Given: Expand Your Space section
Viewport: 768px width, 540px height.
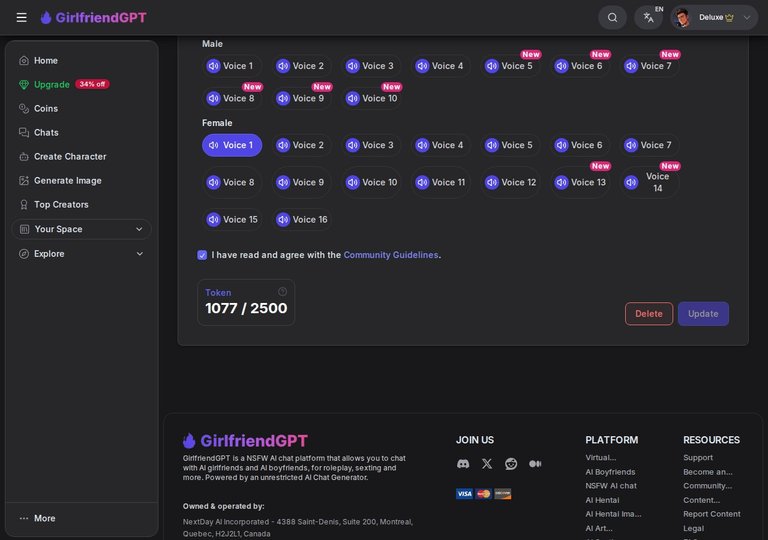Looking at the screenshot, I should click(x=82, y=229).
